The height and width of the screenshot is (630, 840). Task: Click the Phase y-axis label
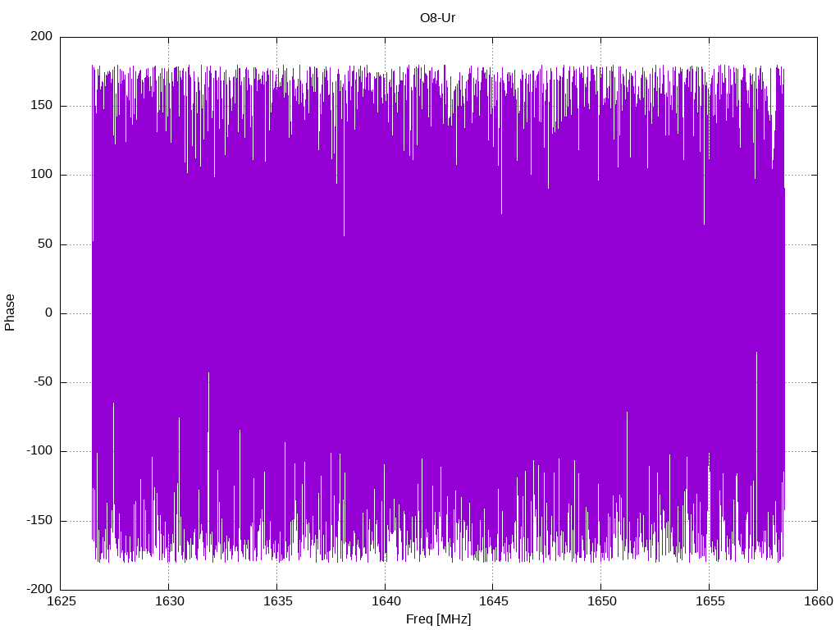10,313
